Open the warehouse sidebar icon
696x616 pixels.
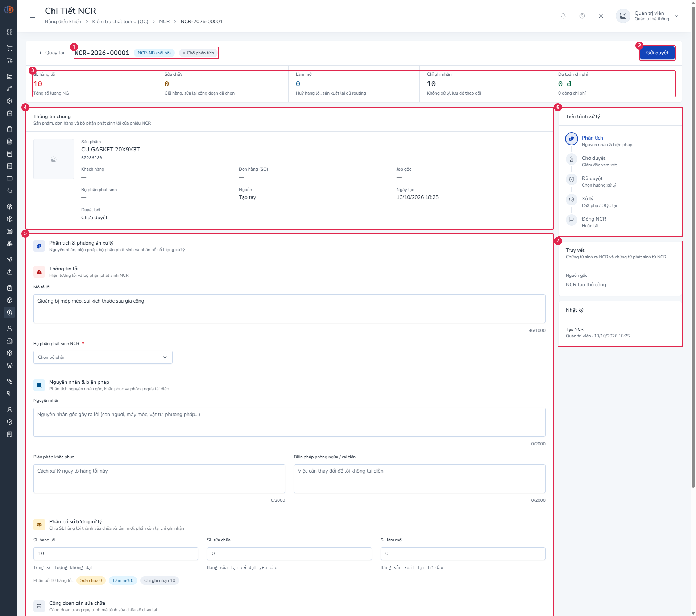pyautogui.click(x=10, y=231)
